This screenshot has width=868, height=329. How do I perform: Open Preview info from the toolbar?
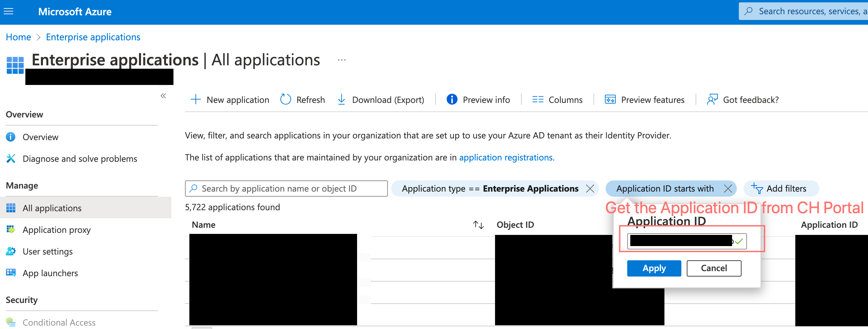(478, 100)
